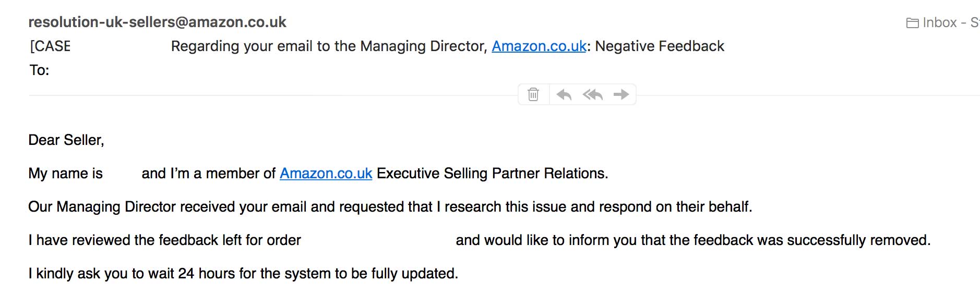Screen dimensions: 980x294
Task: Click the To: recipient field
Action: pyautogui.click(x=39, y=70)
